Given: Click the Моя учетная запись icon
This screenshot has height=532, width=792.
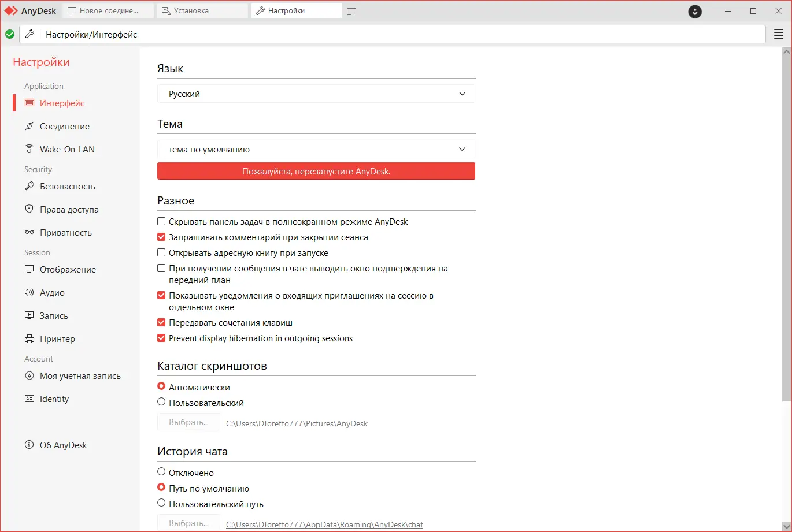Looking at the screenshot, I should (29, 376).
